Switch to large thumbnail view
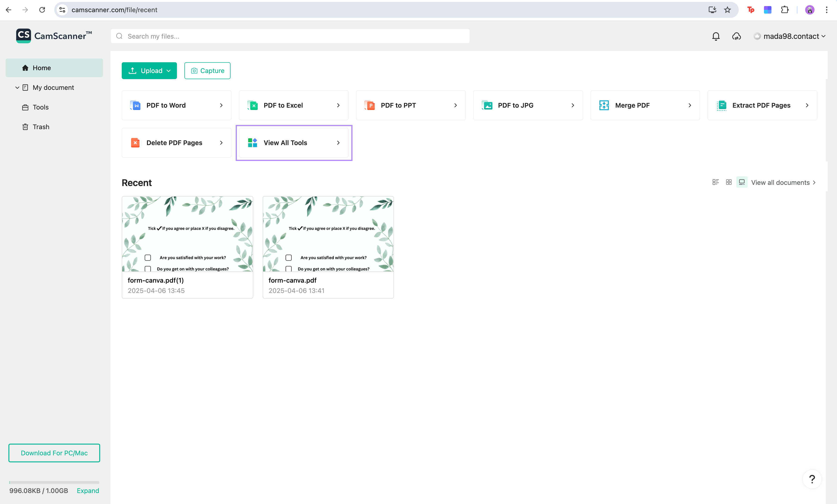The height and width of the screenshot is (504, 837). 742,182
